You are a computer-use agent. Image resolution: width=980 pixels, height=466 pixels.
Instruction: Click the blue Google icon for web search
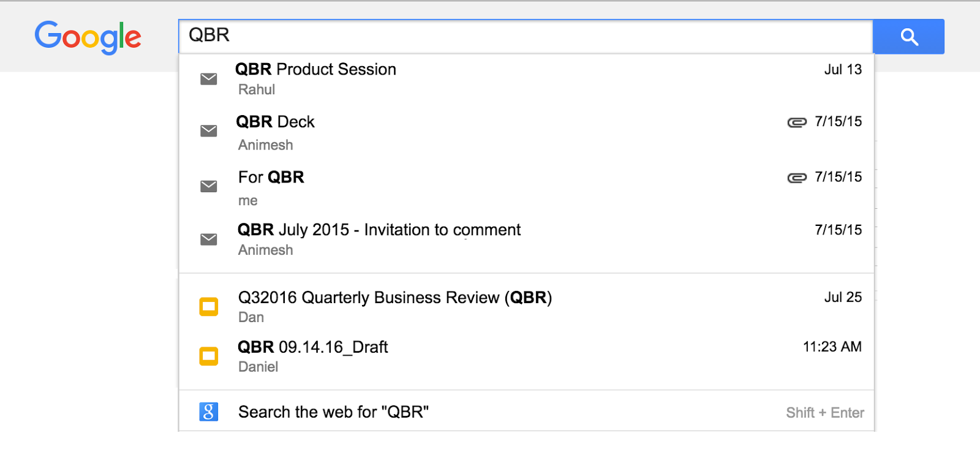pos(209,412)
